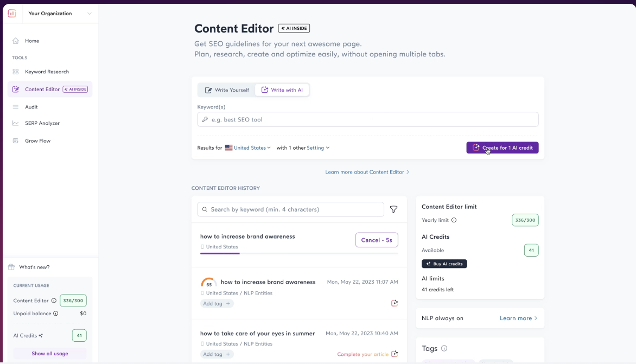The height and width of the screenshot is (364, 636).
Task: Click Show all usage button
Action: tap(50, 354)
